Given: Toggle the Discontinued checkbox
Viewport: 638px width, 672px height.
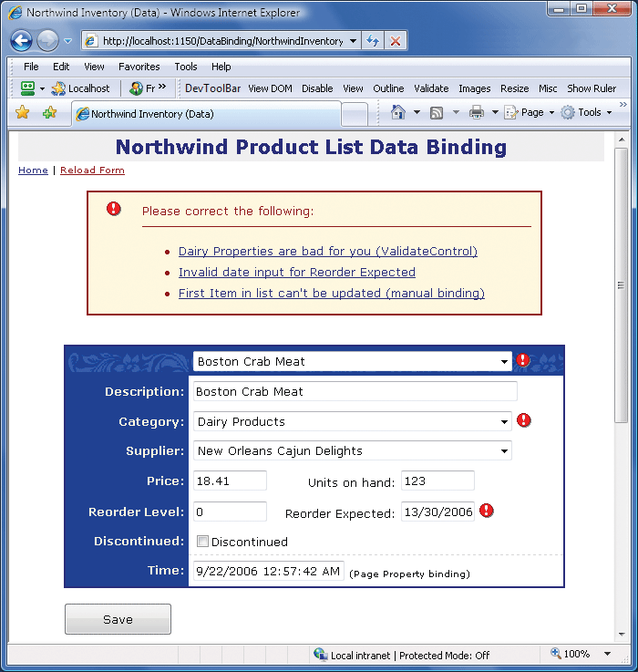Looking at the screenshot, I should click(x=202, y=542).
